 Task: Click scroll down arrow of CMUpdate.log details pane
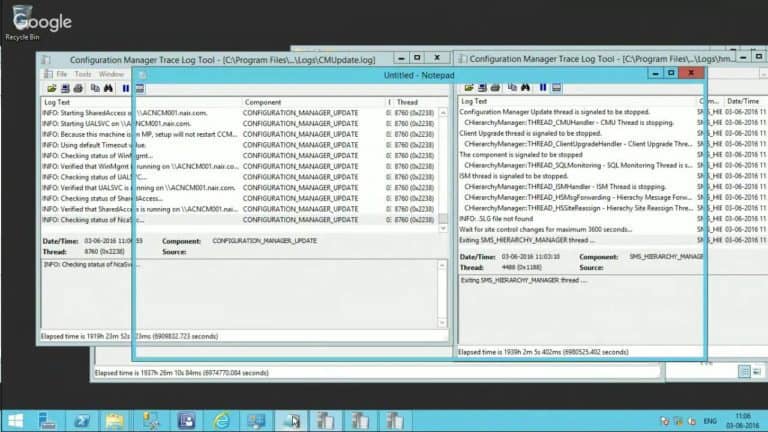point(442,323)
